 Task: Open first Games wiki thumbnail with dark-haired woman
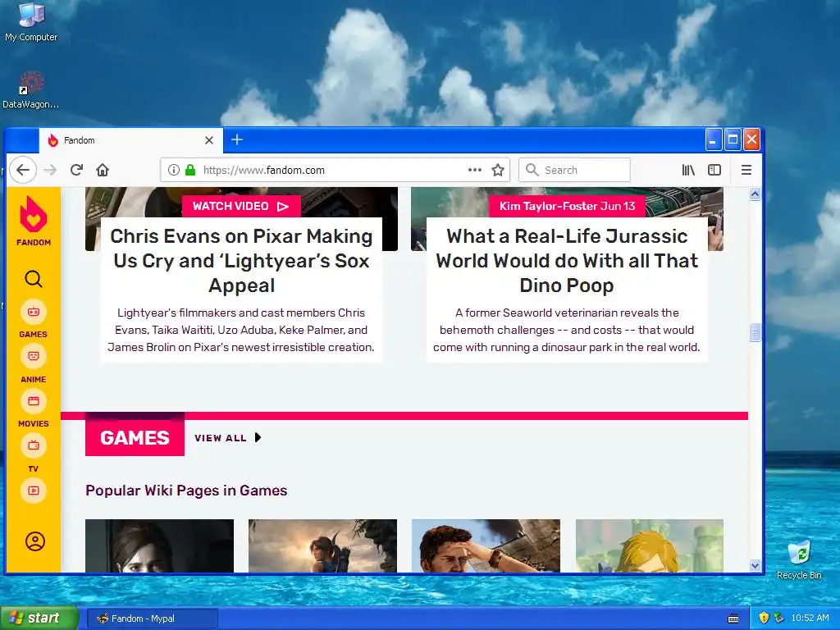coord(160,546)
